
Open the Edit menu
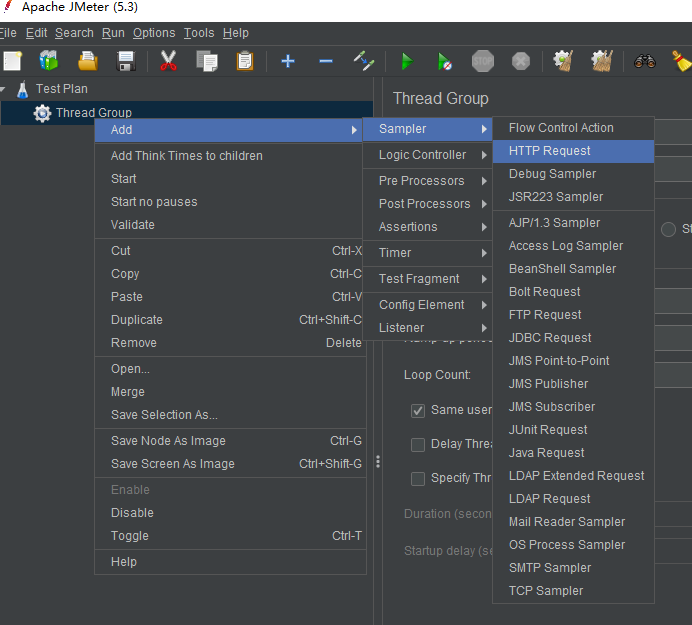coord(36,33)
